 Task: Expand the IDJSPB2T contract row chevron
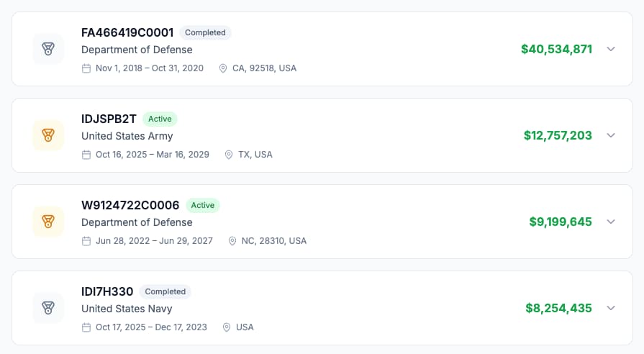(611, 135)
